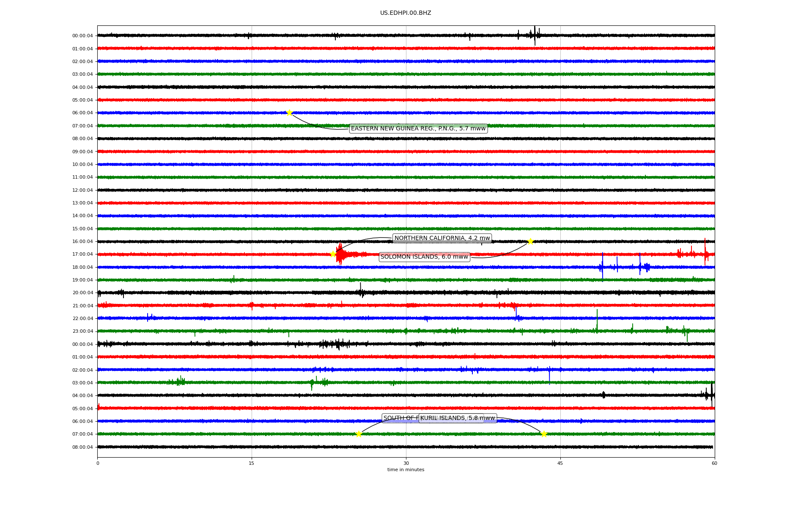Click the 09:00:04 trace time label
This screenshot has height=508, width=812.
tap(82, 152)
